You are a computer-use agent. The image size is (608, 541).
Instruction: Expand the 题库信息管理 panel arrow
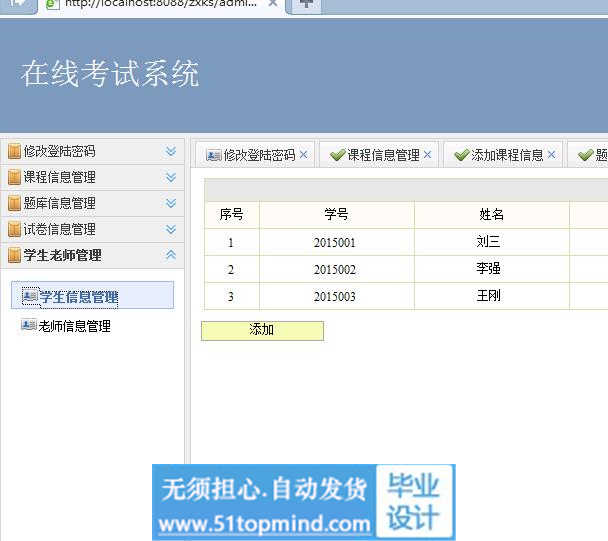171,204
